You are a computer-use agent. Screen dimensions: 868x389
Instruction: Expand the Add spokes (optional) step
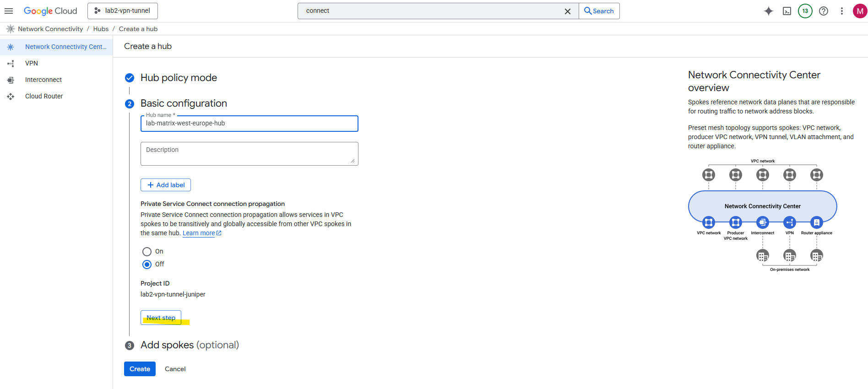190,345
